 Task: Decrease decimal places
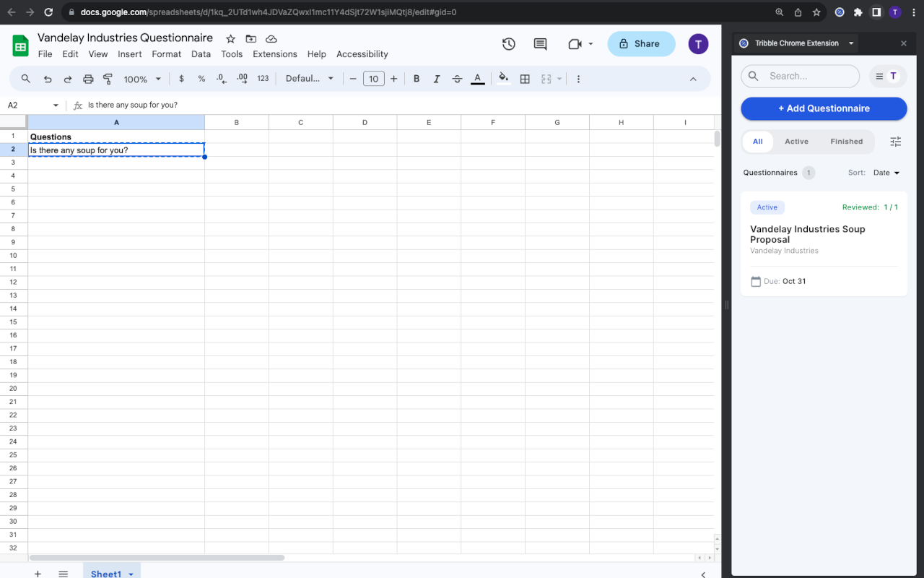[x=222, y=79]
